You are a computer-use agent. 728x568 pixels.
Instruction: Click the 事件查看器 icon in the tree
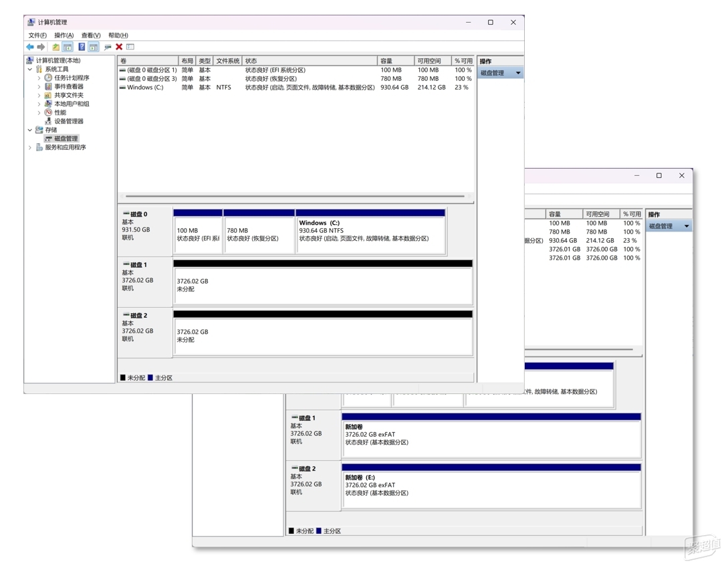click(48, 86)
